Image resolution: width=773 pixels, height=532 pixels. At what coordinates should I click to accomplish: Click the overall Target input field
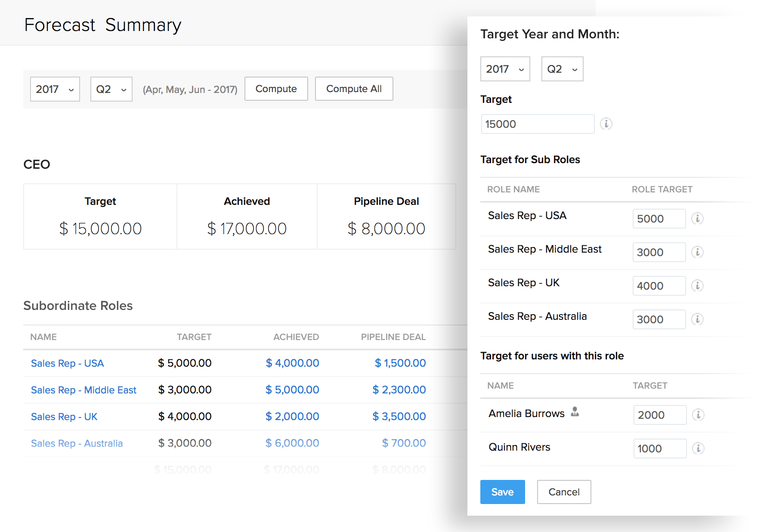click(538, 124)
